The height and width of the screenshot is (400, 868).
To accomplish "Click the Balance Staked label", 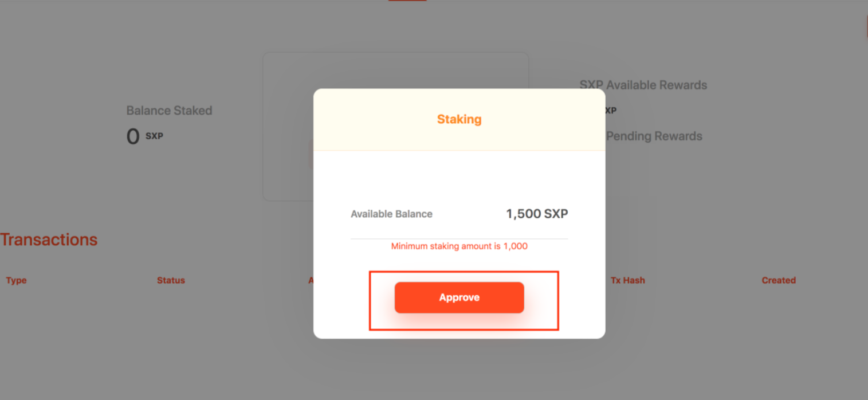I will pos(169,111).
